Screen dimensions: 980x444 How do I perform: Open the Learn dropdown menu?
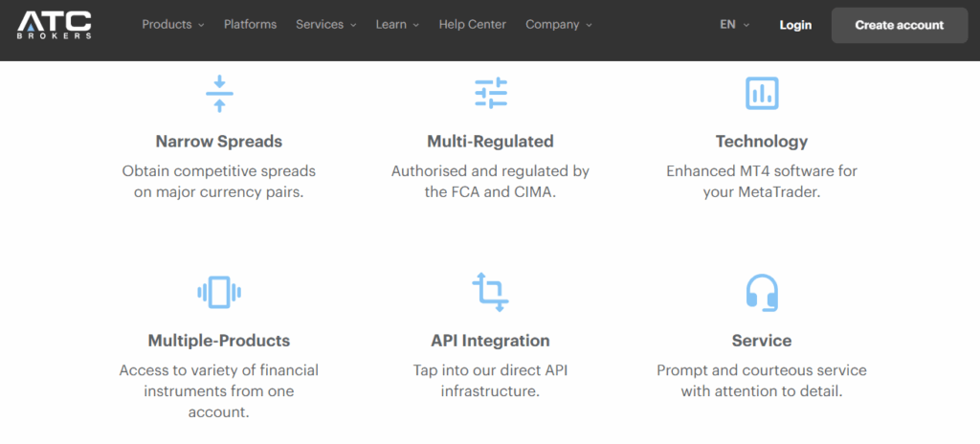coord(397,25)
